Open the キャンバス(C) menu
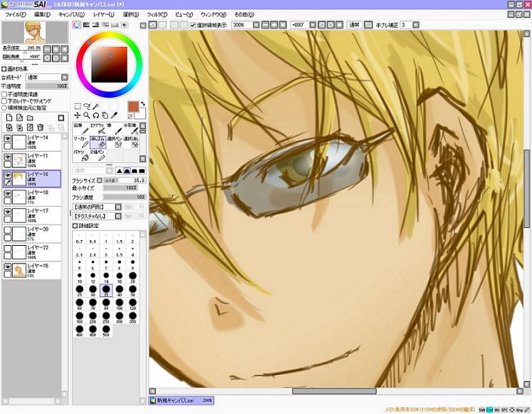532x414 pixels. tap(72, 14)
